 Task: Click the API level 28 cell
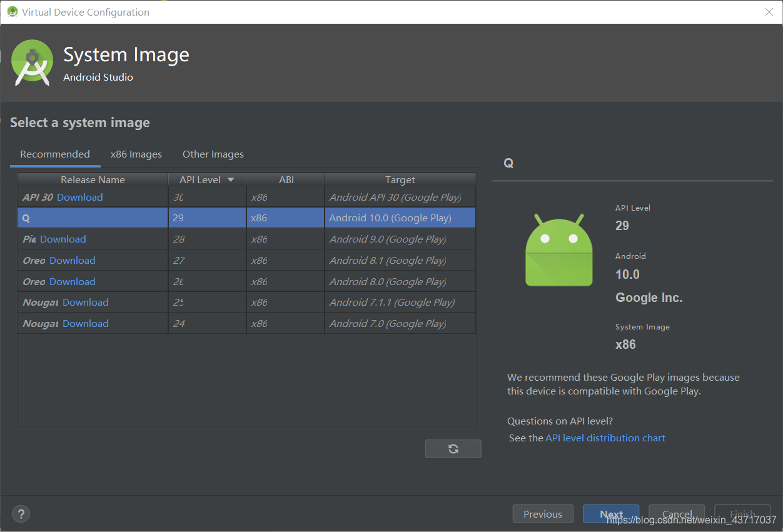click(x=207, y=239)
